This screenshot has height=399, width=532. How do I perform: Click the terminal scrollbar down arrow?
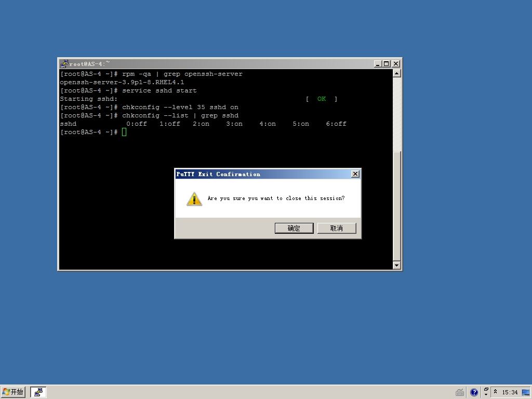(x=396, y=265)
